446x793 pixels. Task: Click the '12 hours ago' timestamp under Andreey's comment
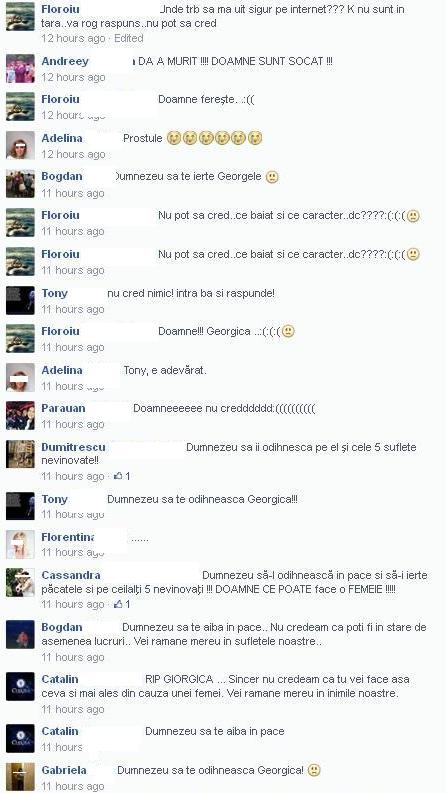click(73, 77)
